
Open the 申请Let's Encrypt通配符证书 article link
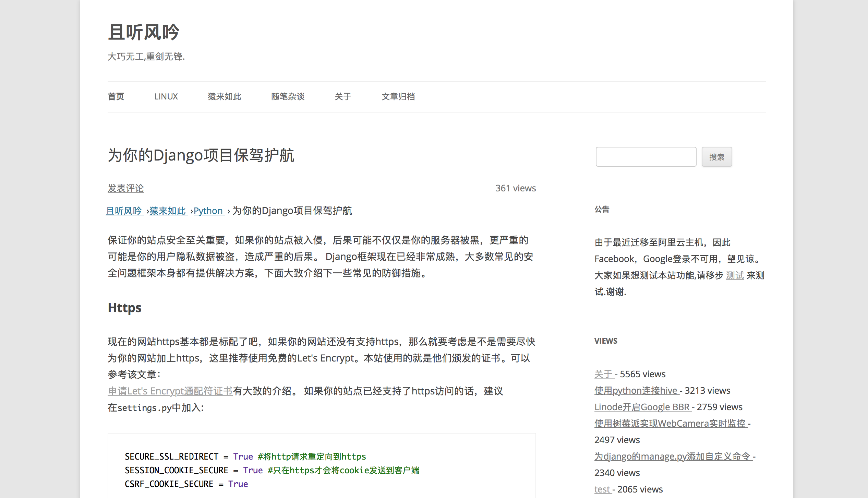coord(170,391)
